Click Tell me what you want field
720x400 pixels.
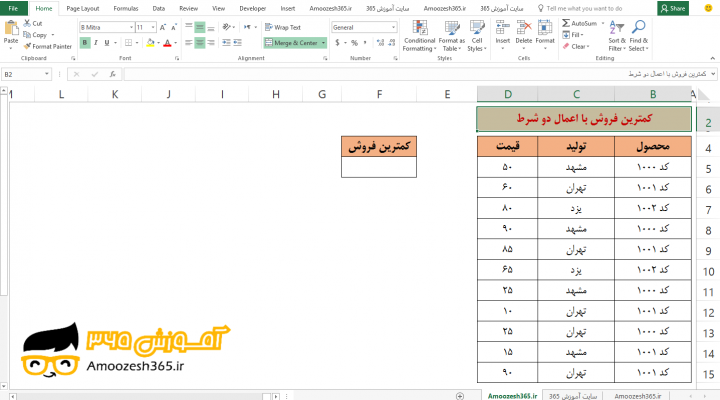584,8
